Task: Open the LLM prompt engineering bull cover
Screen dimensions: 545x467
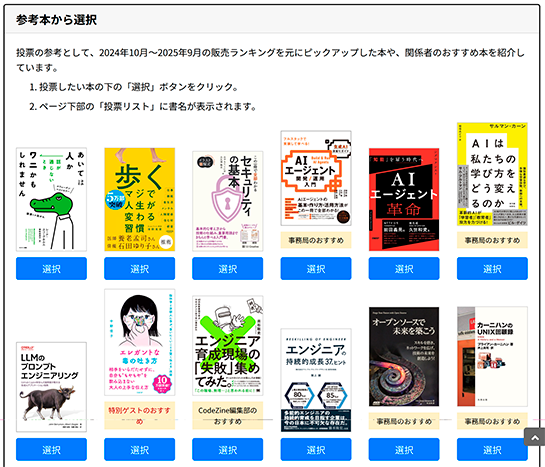Action: click(51, 387)
